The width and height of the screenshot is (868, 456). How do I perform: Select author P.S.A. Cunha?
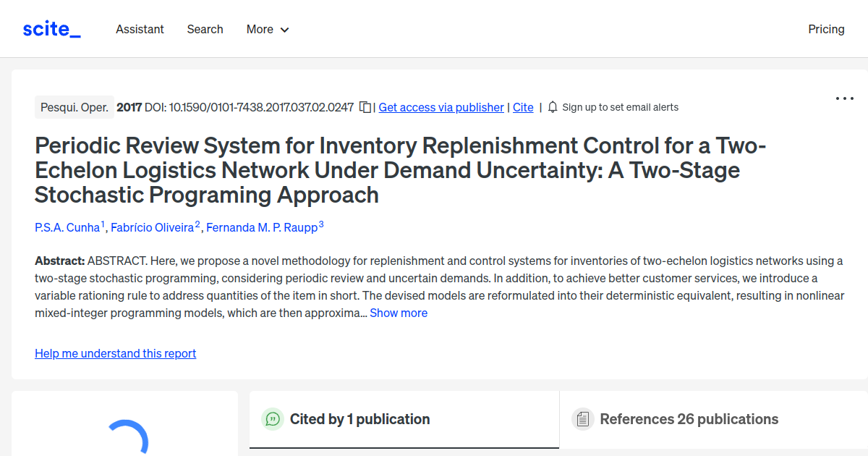(67, 227)
